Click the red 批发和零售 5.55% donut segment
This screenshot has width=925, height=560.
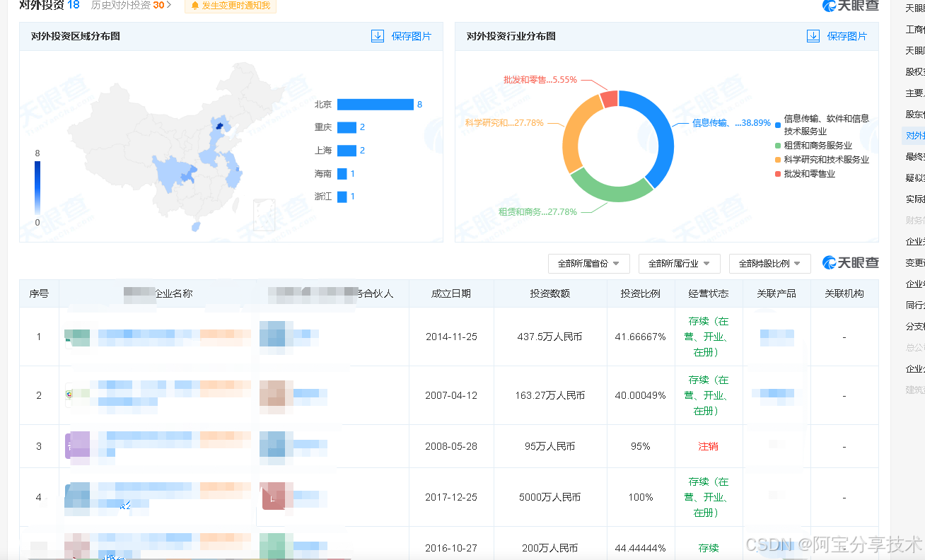click(x=609, y=99)
